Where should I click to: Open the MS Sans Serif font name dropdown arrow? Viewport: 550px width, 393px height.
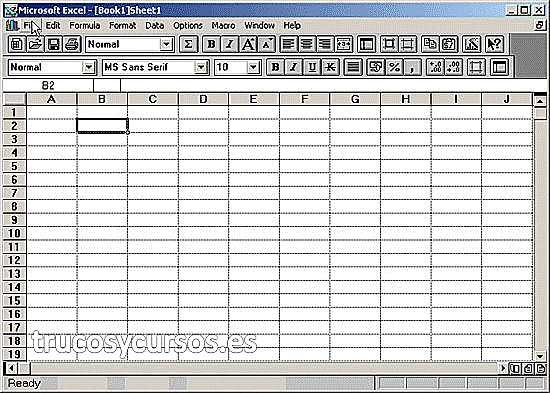point(201,67)
